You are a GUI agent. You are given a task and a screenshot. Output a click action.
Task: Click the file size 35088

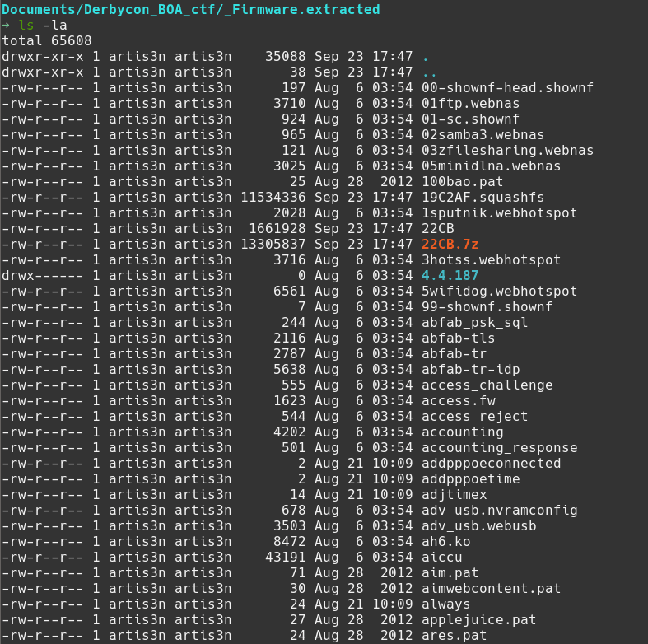286,57
